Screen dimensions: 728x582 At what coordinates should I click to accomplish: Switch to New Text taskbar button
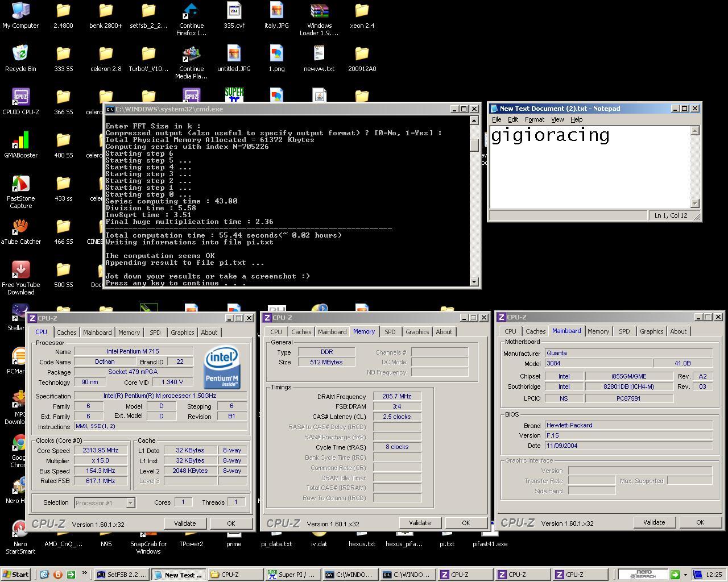(x=178, y=575)
